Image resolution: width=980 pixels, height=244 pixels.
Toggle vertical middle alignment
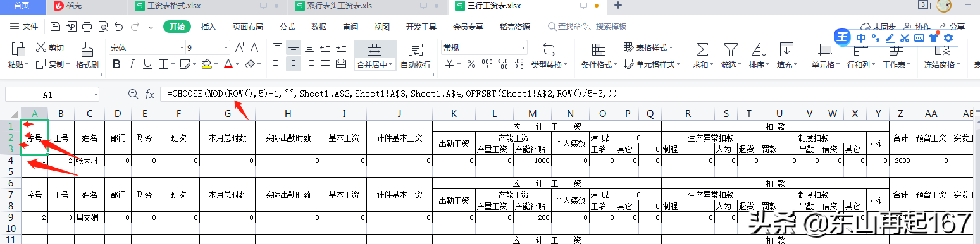(294, 47)
